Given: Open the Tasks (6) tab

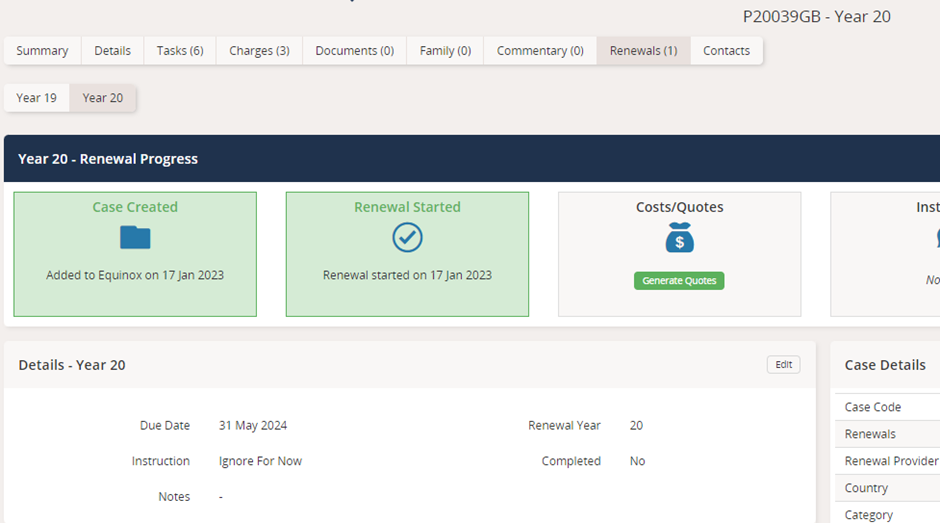Looking at the screenshot, I should pos(180,51).
